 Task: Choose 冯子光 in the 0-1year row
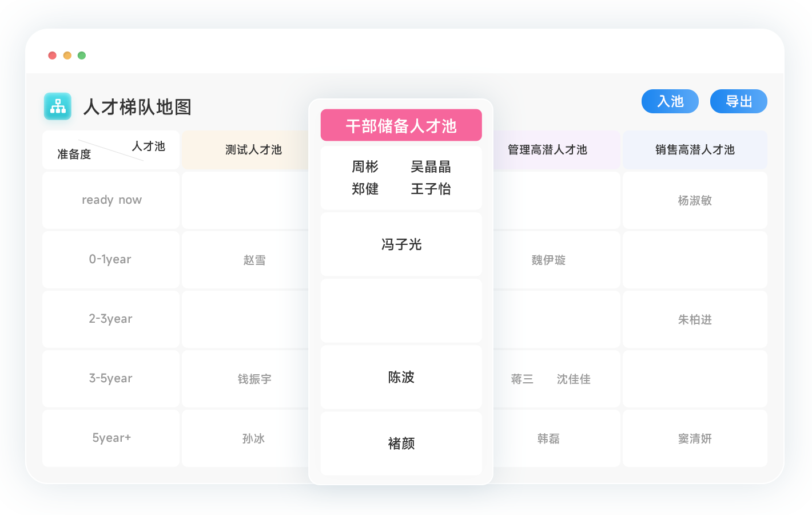click(401, 245)
